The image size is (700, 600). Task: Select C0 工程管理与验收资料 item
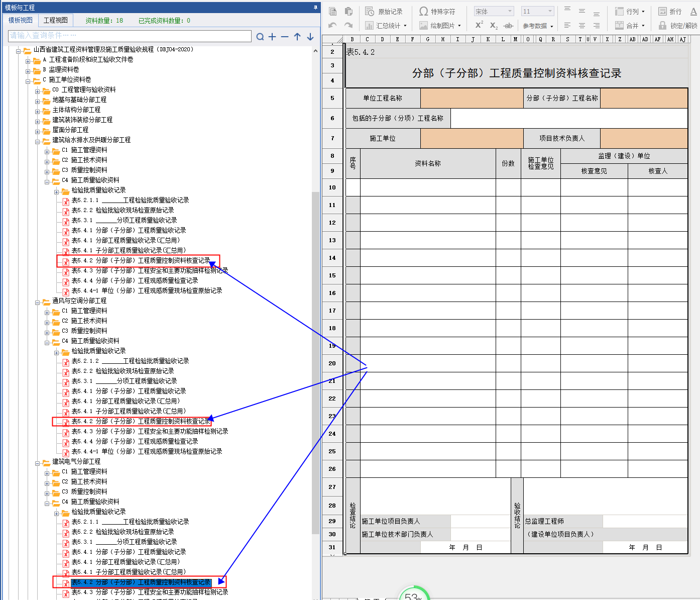[84, 89]
